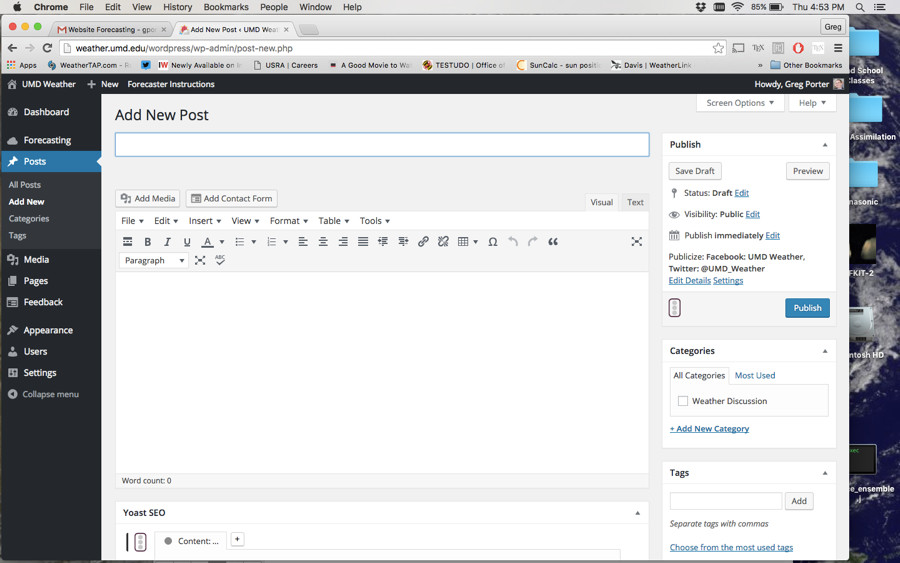This screenshot has height=563, width=900.
Task: Center align text in the editor
Action: point(323,242)
